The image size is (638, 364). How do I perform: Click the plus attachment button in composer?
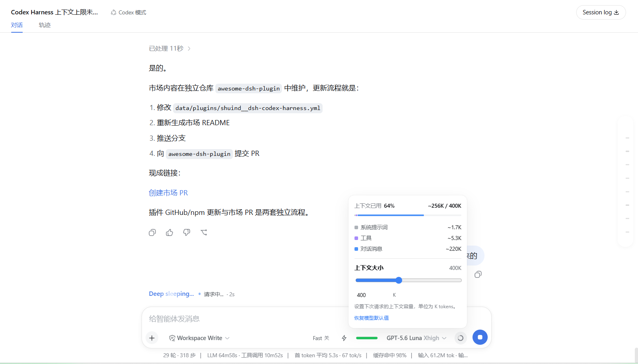click(x=152, y=338)
